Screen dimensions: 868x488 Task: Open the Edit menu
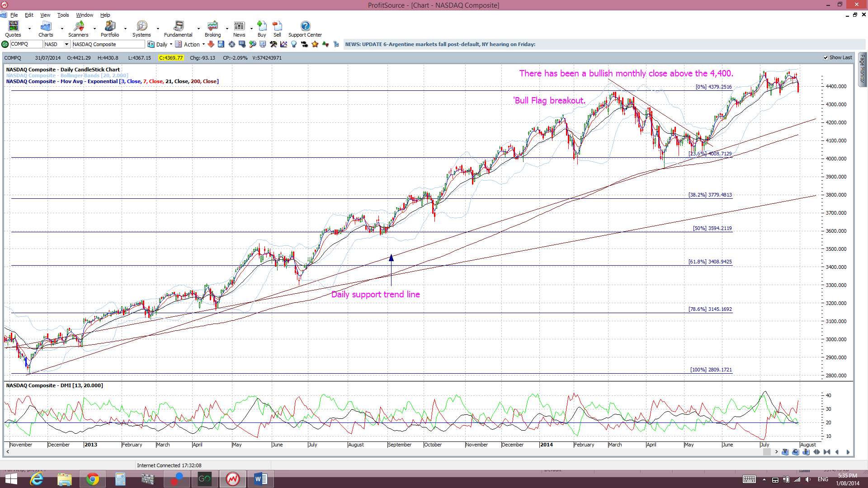[29, 15]
